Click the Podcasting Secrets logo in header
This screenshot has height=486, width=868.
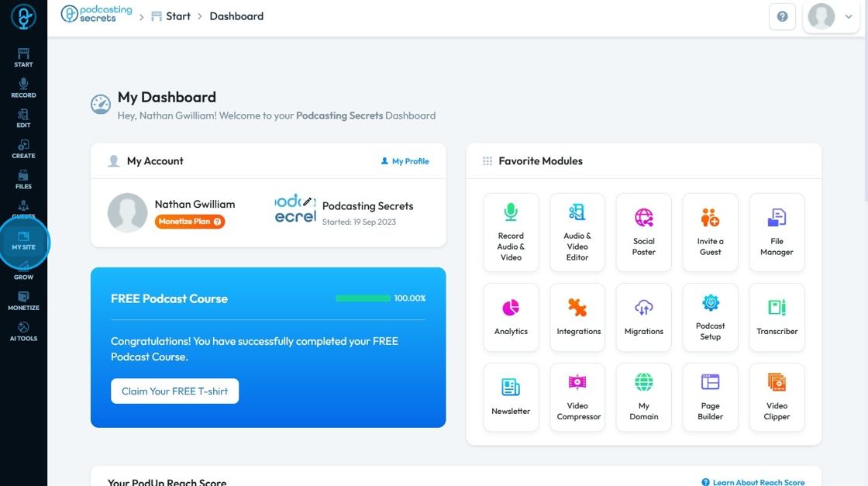click(96, 14)
